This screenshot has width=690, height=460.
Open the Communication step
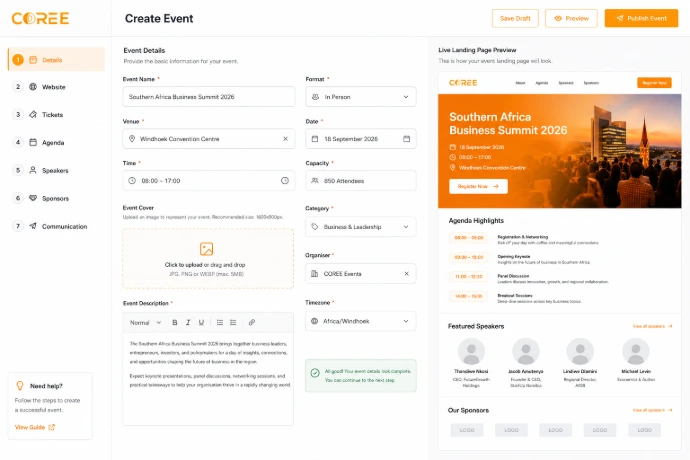[x=64, y=226]
